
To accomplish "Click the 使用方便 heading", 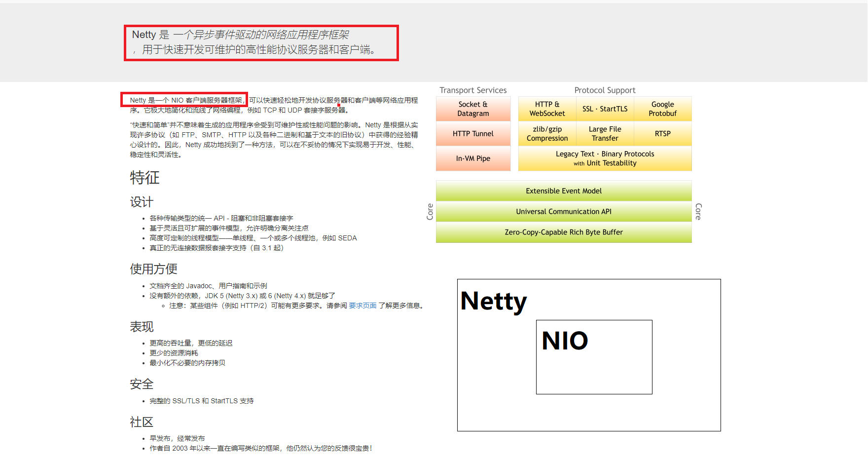I will tap(153, 269).
